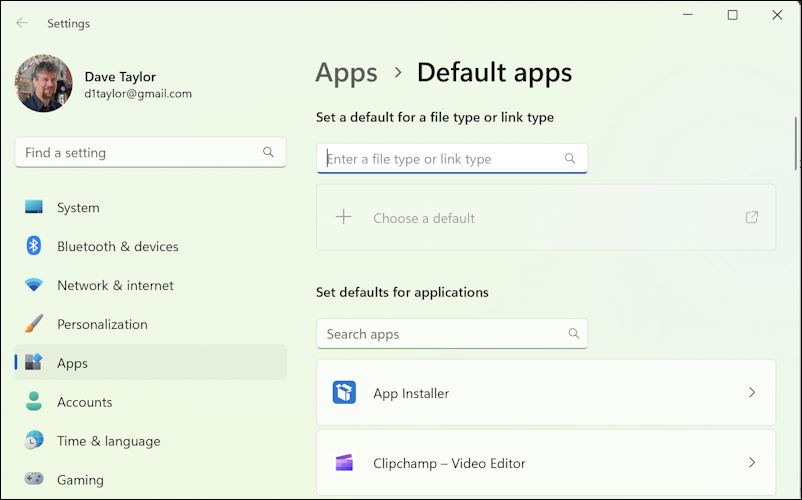Expand App Installer with its chevron
The width and height of the screenshot is (802, 500).
tap(752, 393)
